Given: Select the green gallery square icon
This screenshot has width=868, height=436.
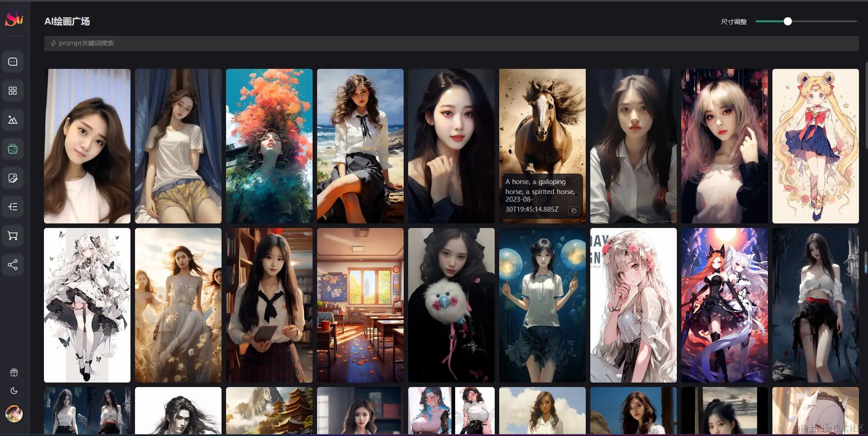Looking at the screenshot, I should [13, 149].
